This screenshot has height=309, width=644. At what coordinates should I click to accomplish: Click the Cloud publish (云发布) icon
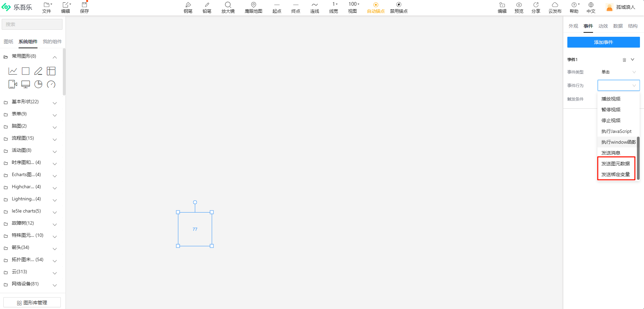[555, 7]
